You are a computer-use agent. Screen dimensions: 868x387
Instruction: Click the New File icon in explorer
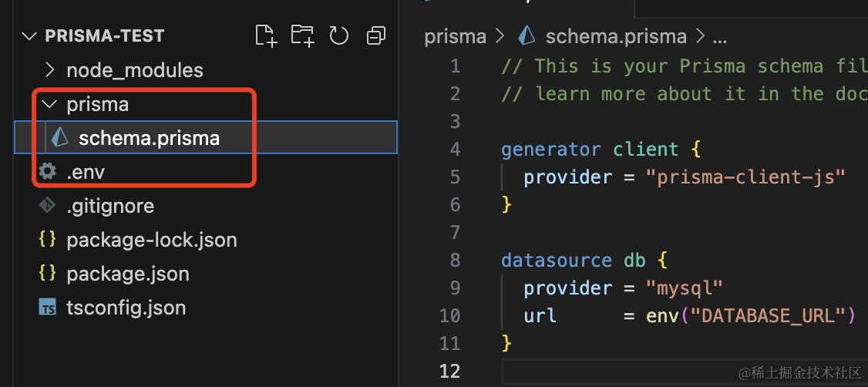266,35
